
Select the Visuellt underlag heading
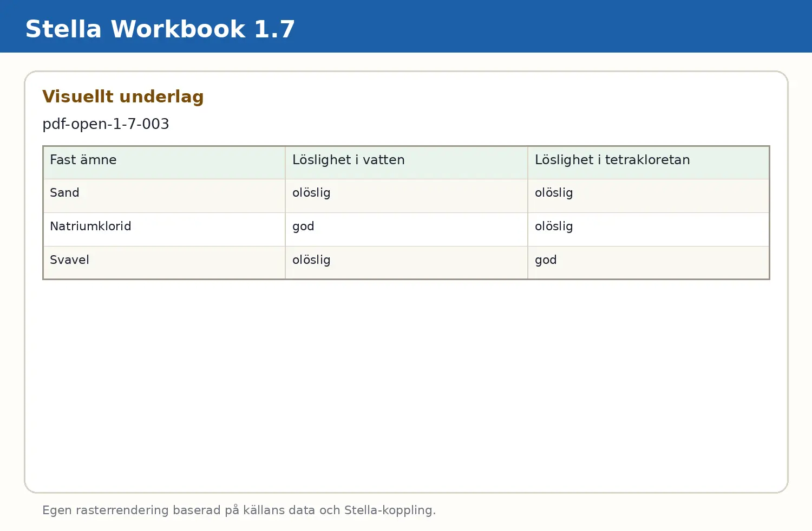(x=123, y=96)
